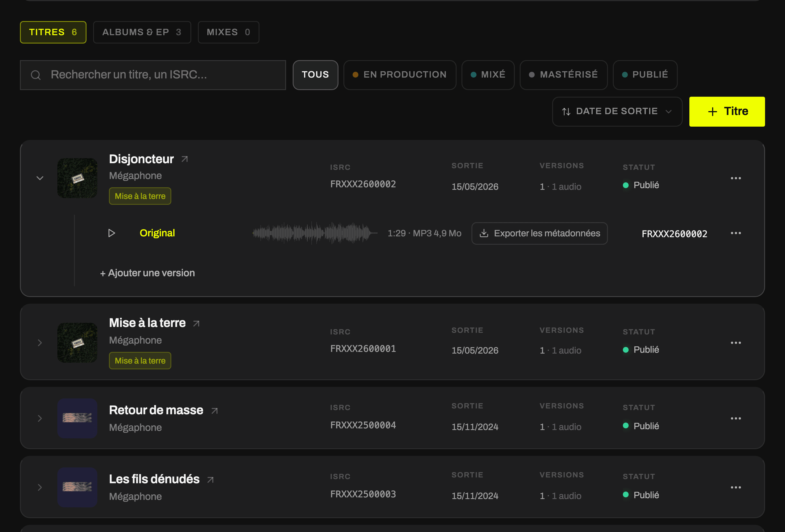Switch to the Titres tab

coord(53,32)
